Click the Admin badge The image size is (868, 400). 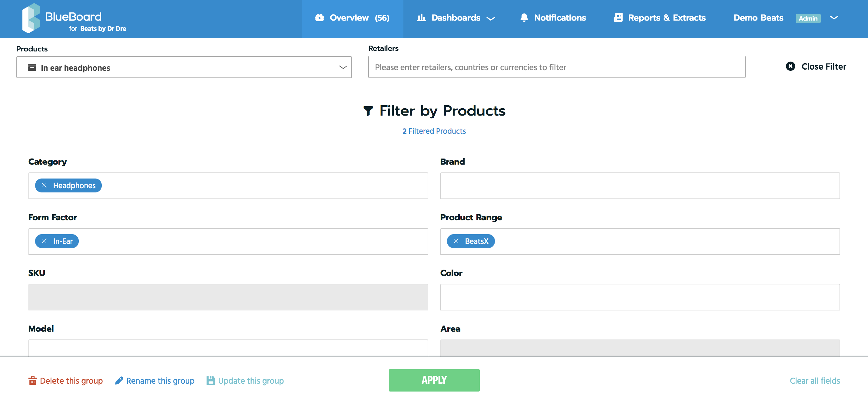(x=808, y=18)
